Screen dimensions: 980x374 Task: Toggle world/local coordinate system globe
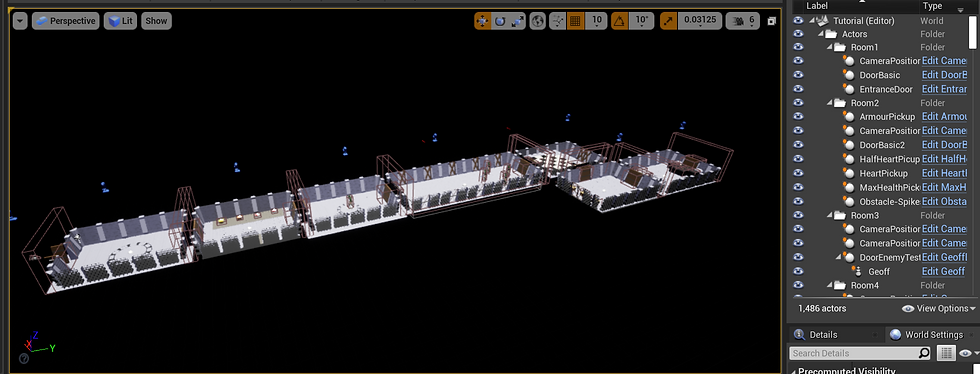click(x=538, y=21)
